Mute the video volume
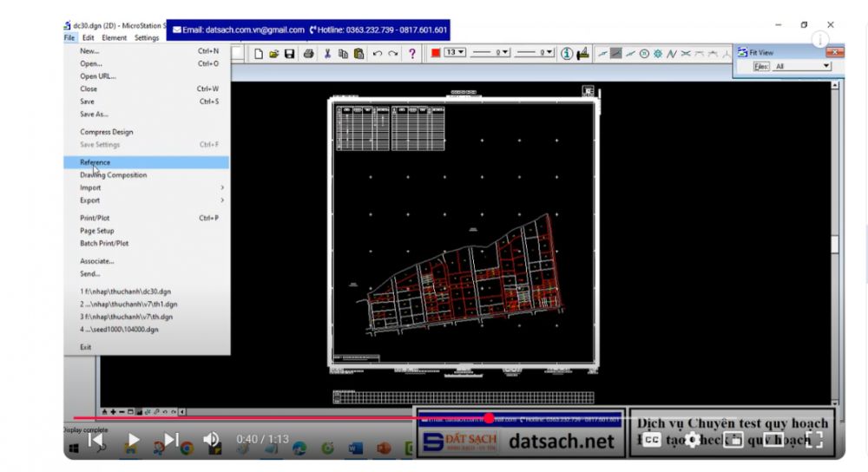 pos(211,440)
